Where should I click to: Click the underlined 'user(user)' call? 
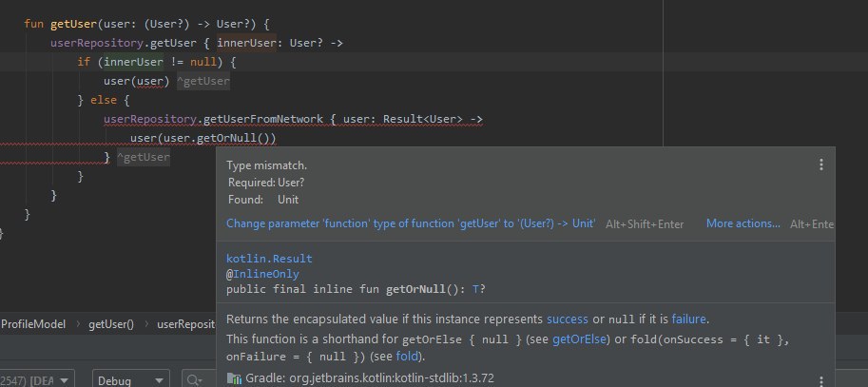[x=136, y=82]
